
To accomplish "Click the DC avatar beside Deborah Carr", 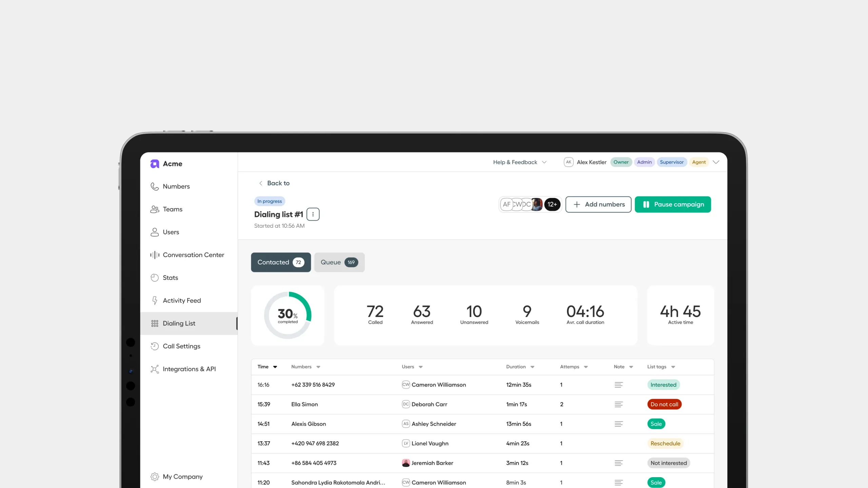I will point(406,404).
